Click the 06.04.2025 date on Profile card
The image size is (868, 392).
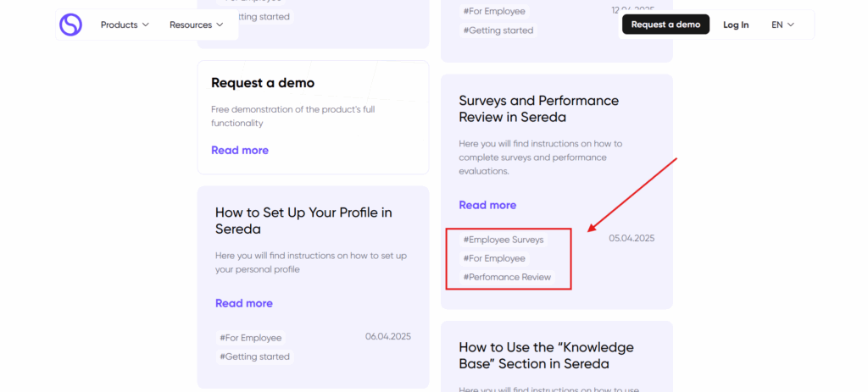click(388, 336)
